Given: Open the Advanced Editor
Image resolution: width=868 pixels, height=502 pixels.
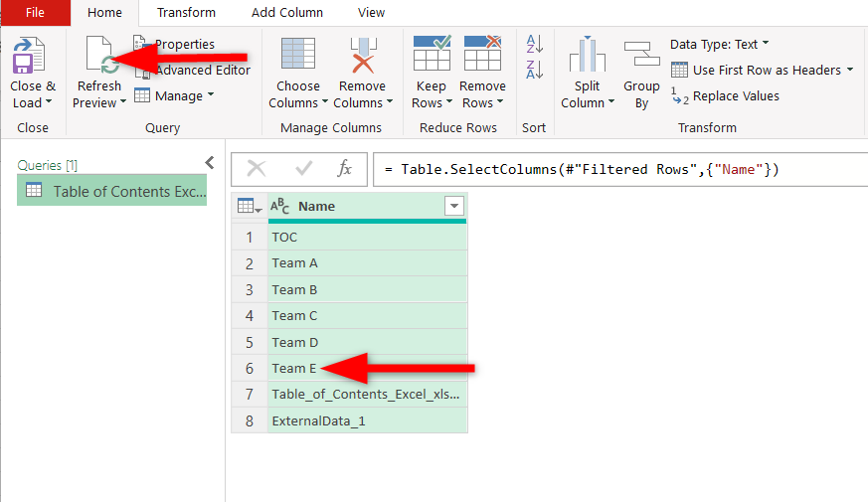Looking at the screenshot, I should (193, 71).
